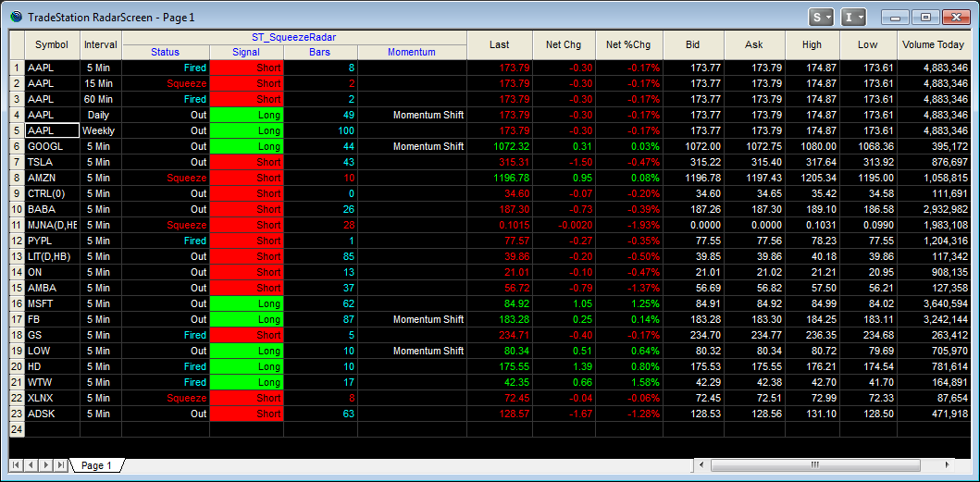Click the Net Chg 1.39 cell
Image resolution: width=980 pixels, height=482 pixels.
point(564,366)
